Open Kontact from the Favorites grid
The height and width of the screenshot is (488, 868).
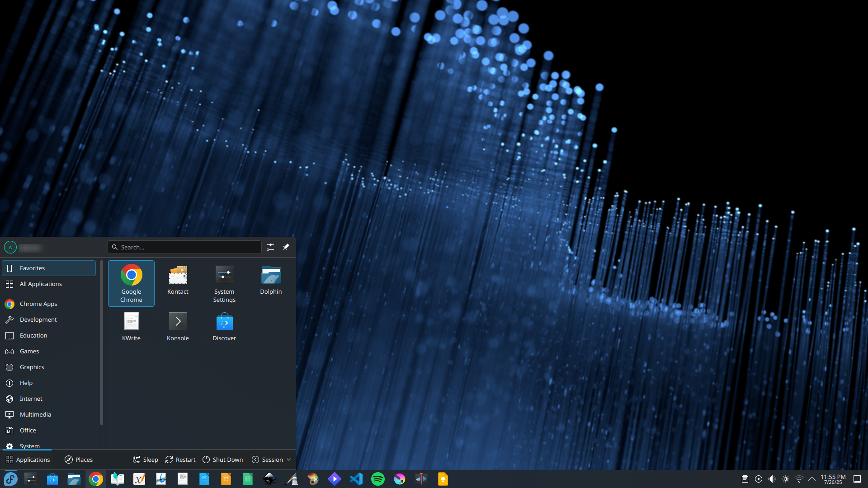coord(178,283)
